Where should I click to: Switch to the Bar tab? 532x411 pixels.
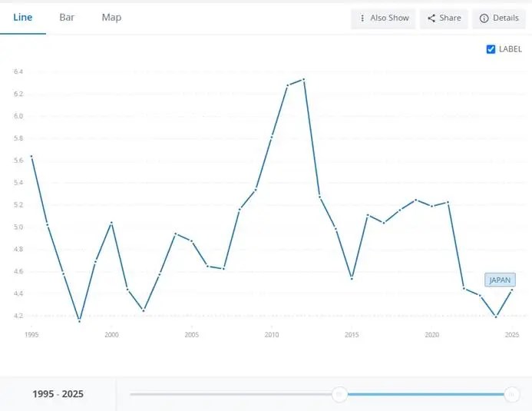point(67,18)
